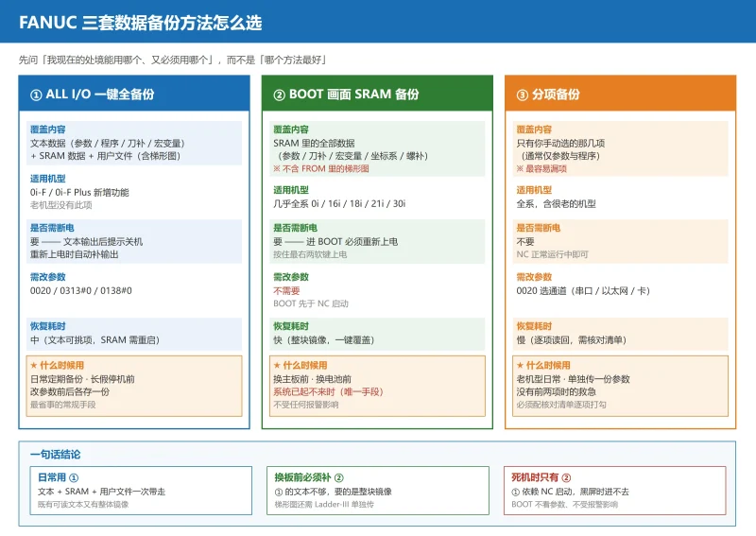
Task: Click the note '既有可读文本又有整体镜像'
Action: point(83,505)
